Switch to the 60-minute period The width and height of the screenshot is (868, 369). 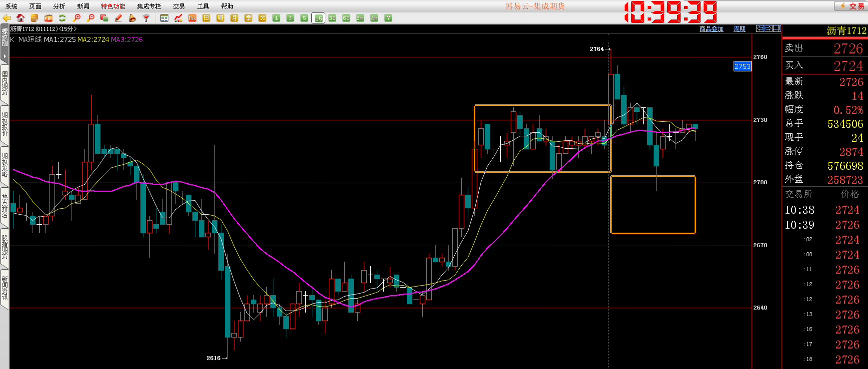(x=346, y=18)
